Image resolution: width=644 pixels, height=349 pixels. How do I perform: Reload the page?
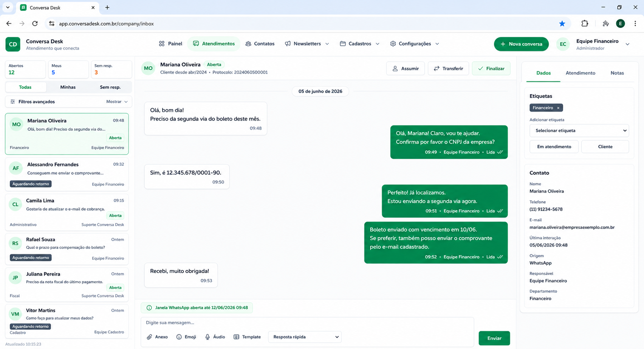pos(35,23)
